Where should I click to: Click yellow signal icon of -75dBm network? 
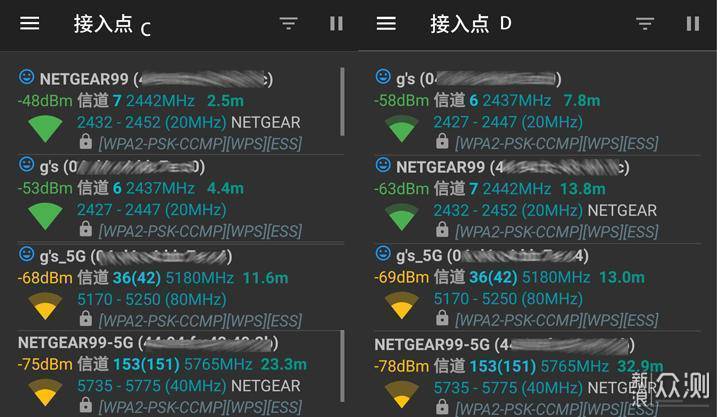tap(45, 393)
